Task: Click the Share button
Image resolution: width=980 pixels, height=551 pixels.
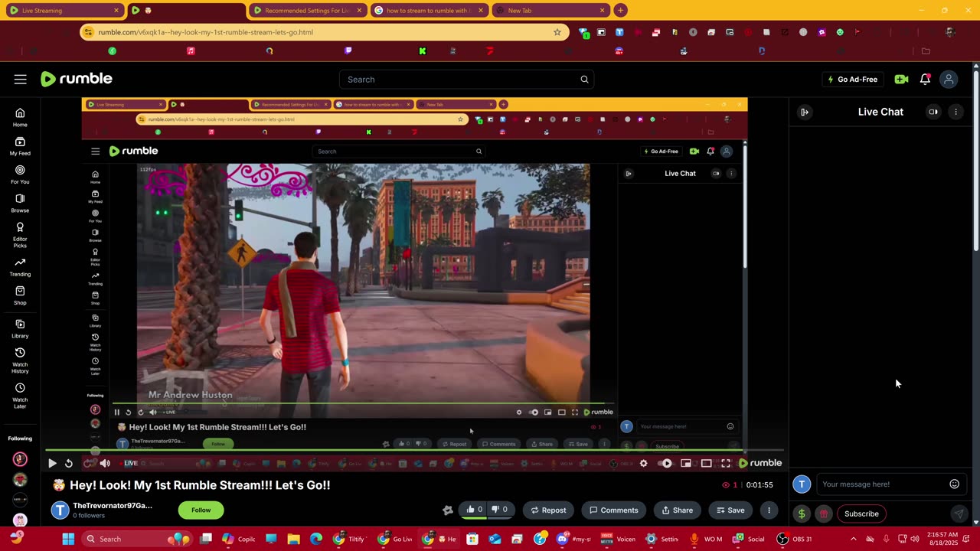Action: tap(677, 510)
